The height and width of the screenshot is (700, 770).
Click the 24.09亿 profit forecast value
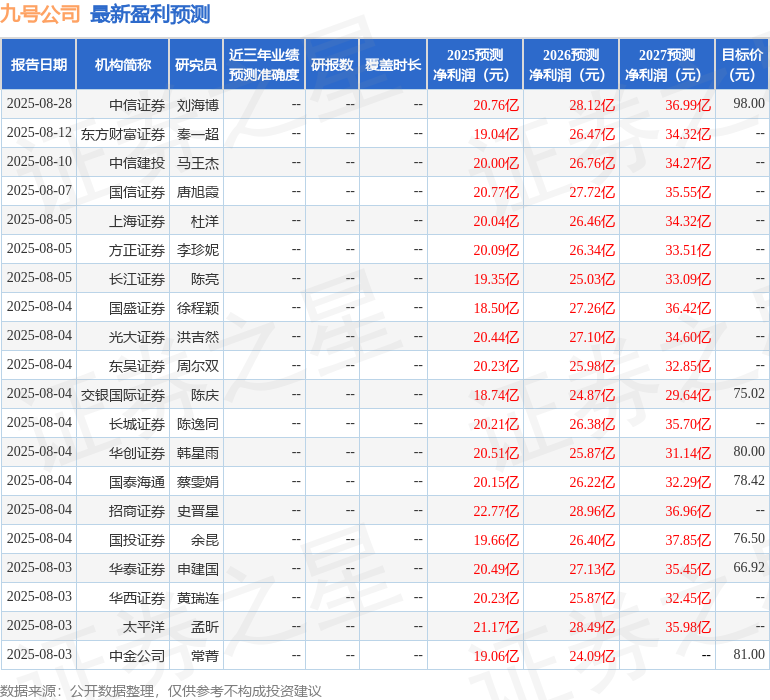point(592,656)
